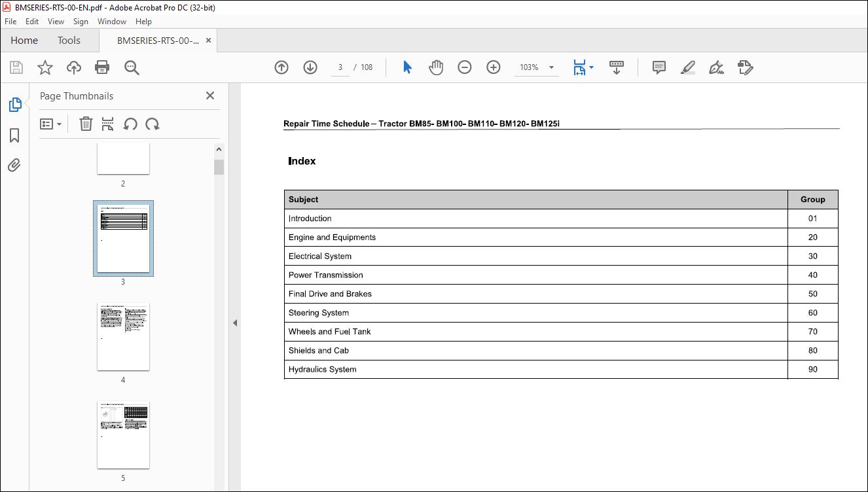
Task: Go to next page arrow
Action: (310, 67)
